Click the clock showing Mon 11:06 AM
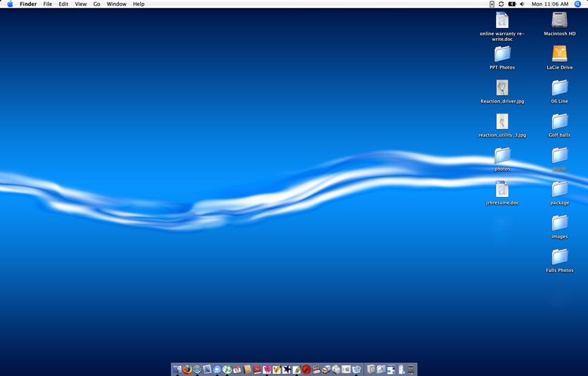The height and width of the screenshot is (376, 588). click(x=549, y=4)
